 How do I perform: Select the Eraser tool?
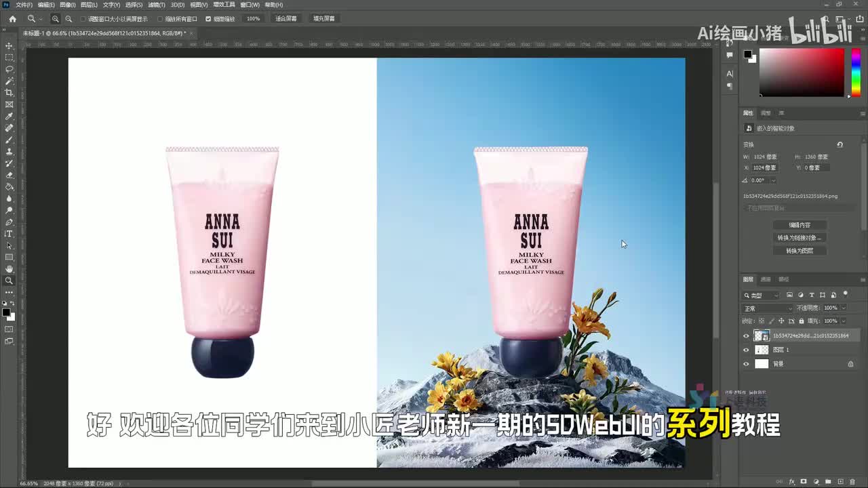(9, 175)
